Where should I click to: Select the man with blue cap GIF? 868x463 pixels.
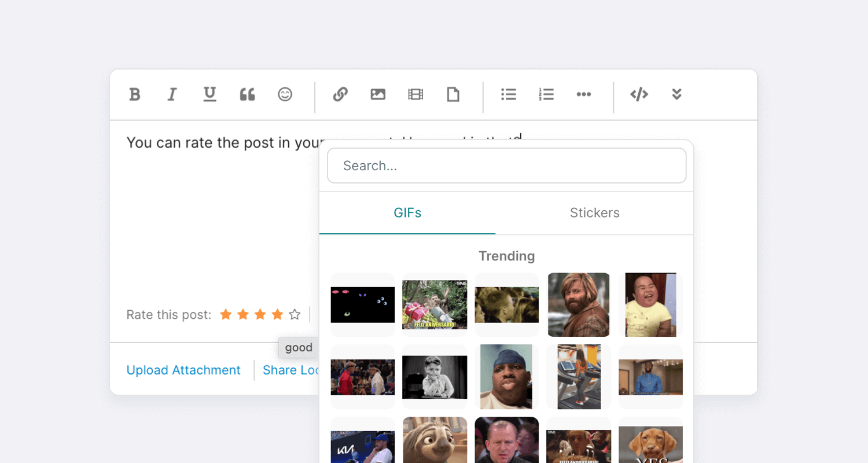coord(506,377)
